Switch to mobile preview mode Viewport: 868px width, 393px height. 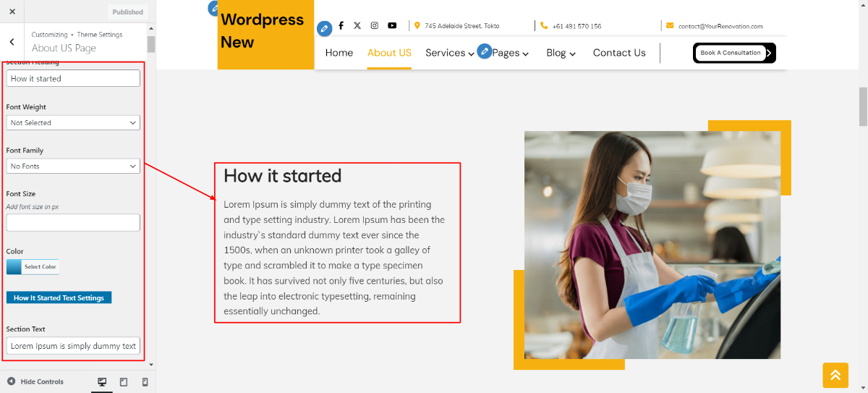tap(145, 381)
